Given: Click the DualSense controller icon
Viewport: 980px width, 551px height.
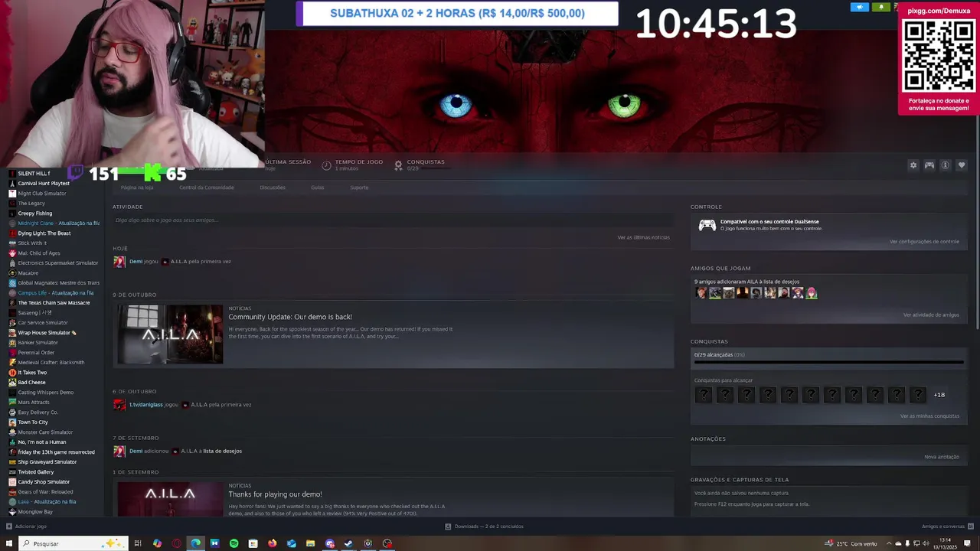Looking at the screenshot, I should [x=707, y=225].
